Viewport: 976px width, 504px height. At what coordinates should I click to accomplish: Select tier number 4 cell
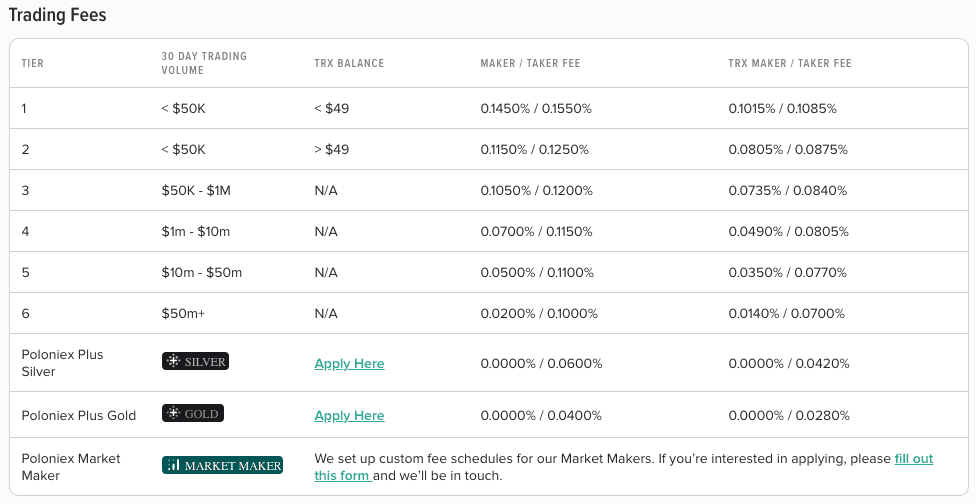coord(25,231)
